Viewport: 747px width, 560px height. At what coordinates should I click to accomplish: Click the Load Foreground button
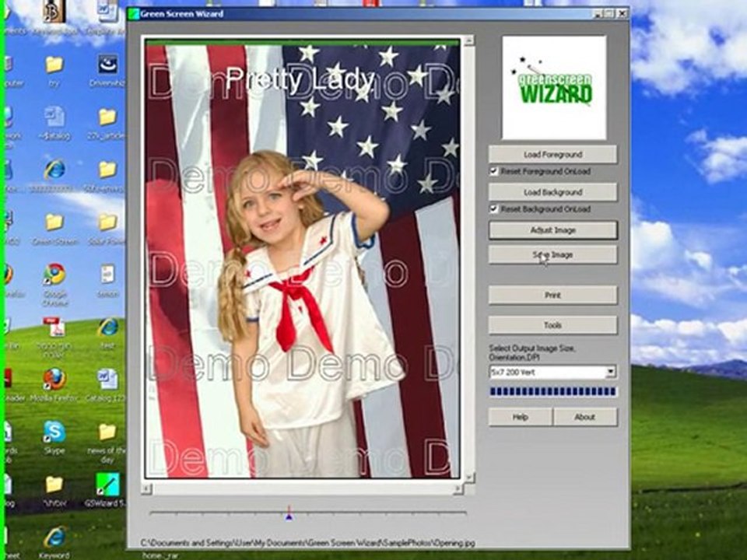[x=552, y=154]
